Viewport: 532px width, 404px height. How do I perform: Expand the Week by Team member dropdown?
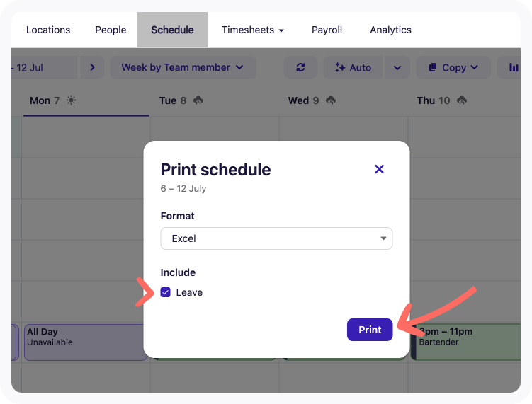click(x=182, y=67)
